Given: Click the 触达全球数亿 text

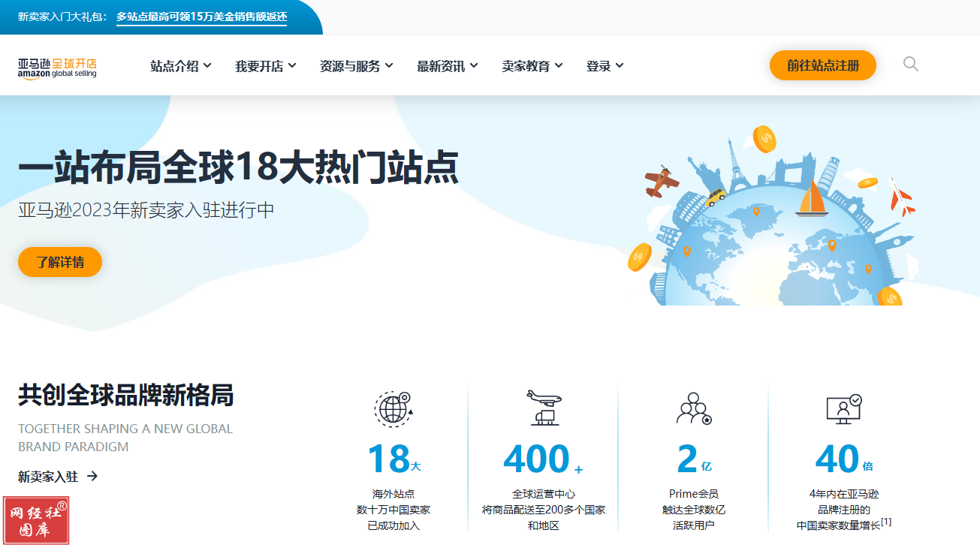Looking at the screenshot, I should click(x=694, y=510).
